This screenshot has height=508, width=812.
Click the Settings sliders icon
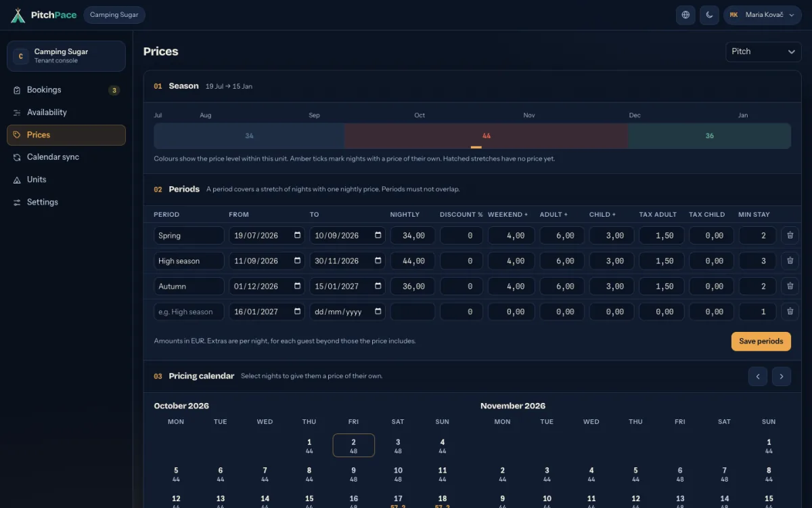pyautogui.click(x=17, y=202)
